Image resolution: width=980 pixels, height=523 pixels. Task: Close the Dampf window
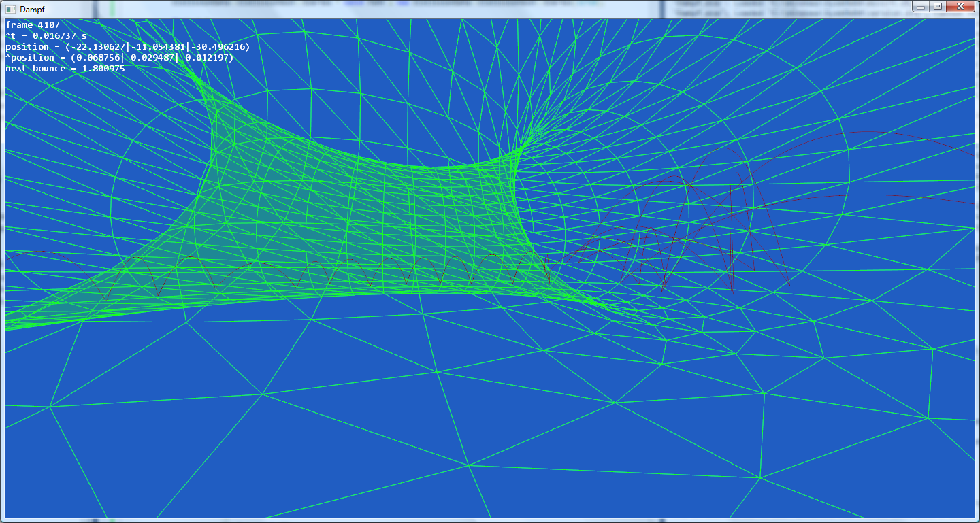pos(960,6)
